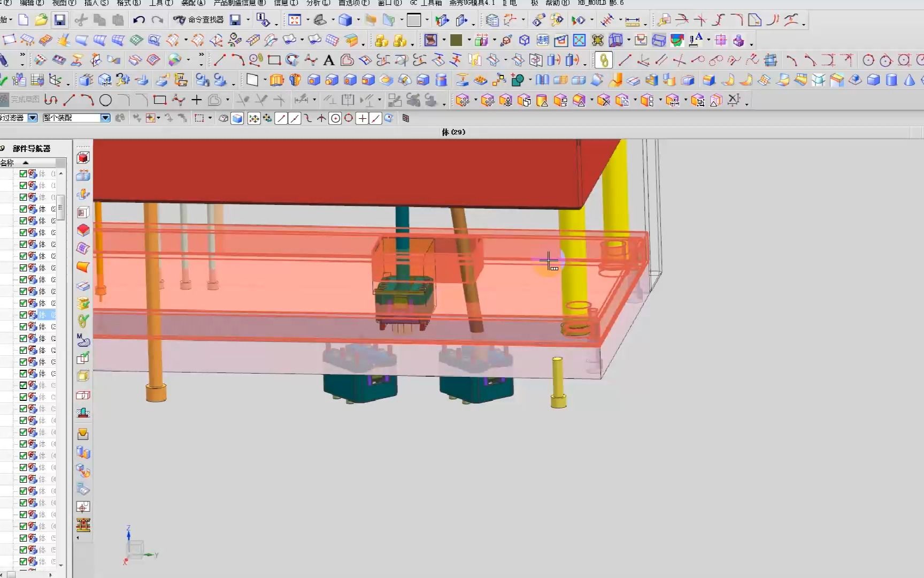Click the translucency (透明) icon
The height and width of the screenshot is (578, 924).
(543, 40)
